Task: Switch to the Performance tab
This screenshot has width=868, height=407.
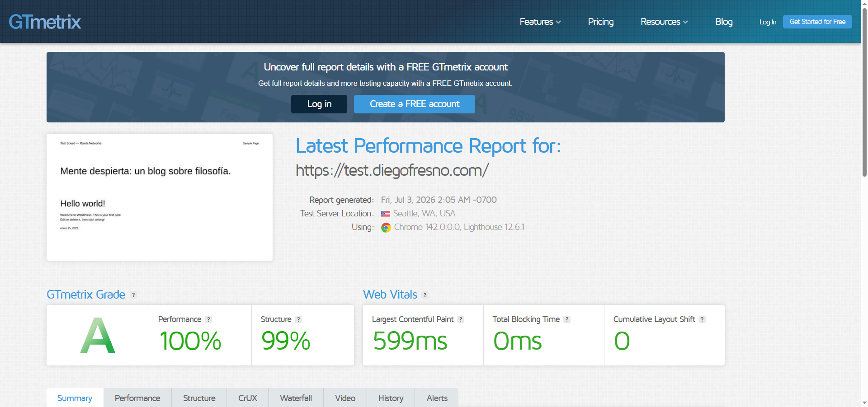Action: (x=137, y=398)
